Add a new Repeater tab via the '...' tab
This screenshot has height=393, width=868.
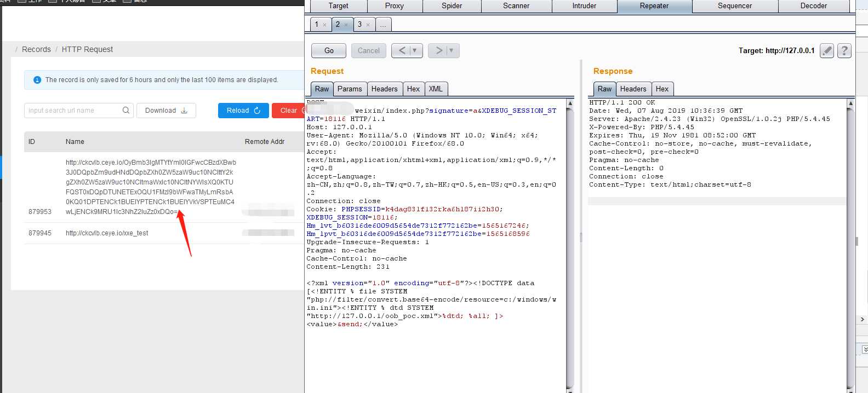pos(383,24)
